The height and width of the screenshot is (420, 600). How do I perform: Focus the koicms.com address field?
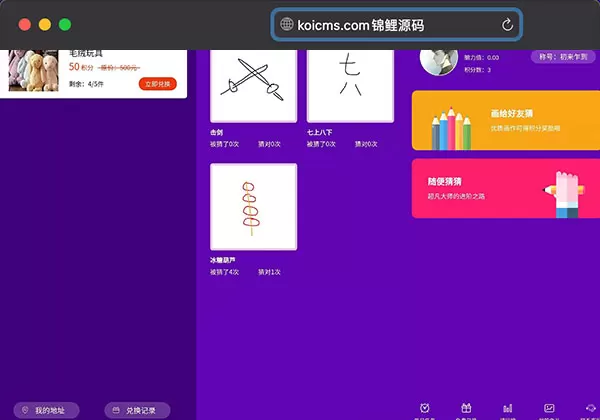(396, 25)
